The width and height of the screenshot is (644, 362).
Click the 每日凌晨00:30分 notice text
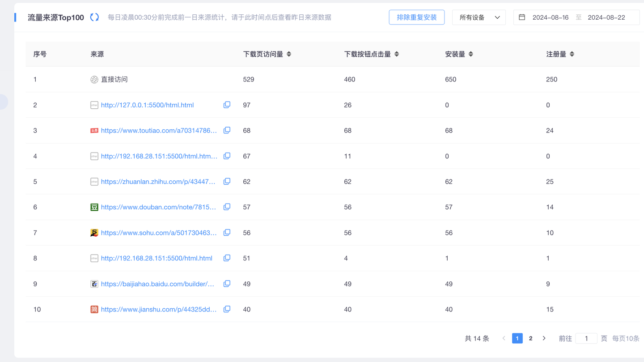[220, 17]
